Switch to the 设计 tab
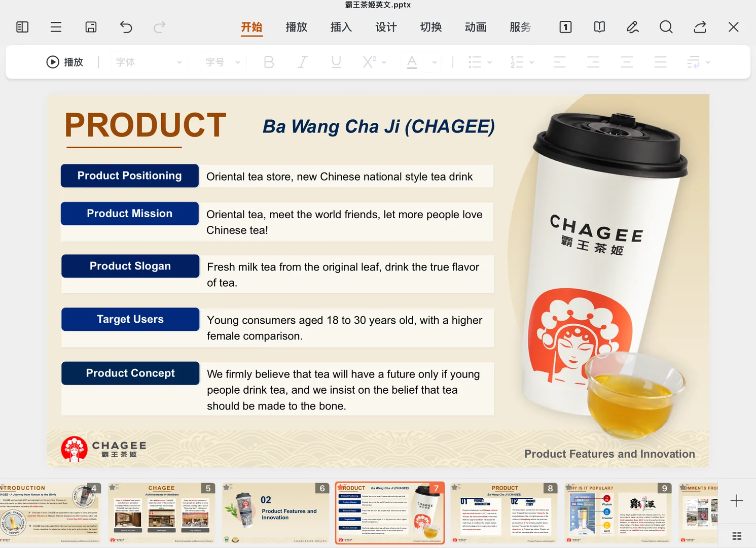 tap(386, 27)
